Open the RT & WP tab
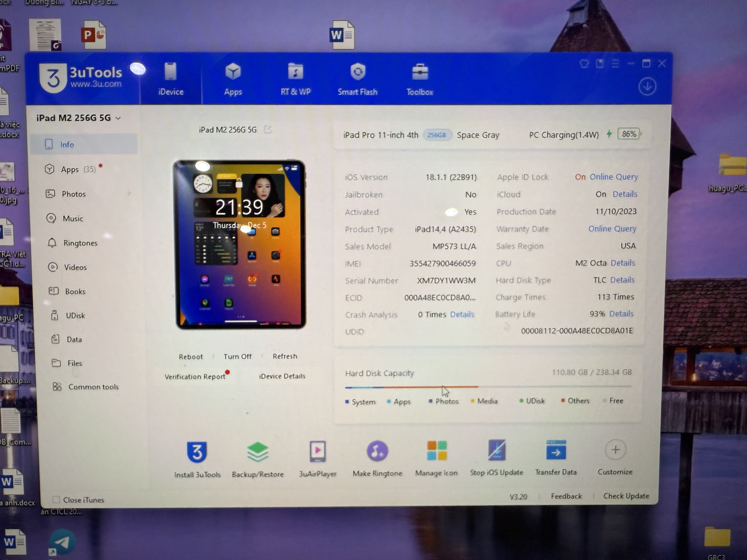The image size is (747, 560). click(296, 80)
